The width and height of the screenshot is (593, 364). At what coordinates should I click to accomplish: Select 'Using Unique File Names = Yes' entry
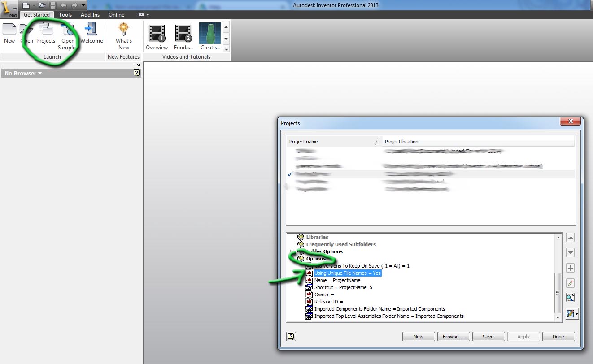click(x=348, y=273)
